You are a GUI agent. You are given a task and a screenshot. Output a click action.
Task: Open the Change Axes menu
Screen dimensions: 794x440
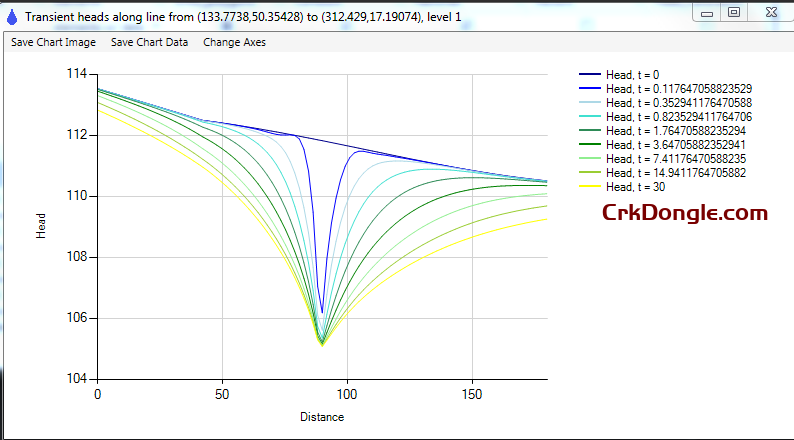[x=234, y=42]
